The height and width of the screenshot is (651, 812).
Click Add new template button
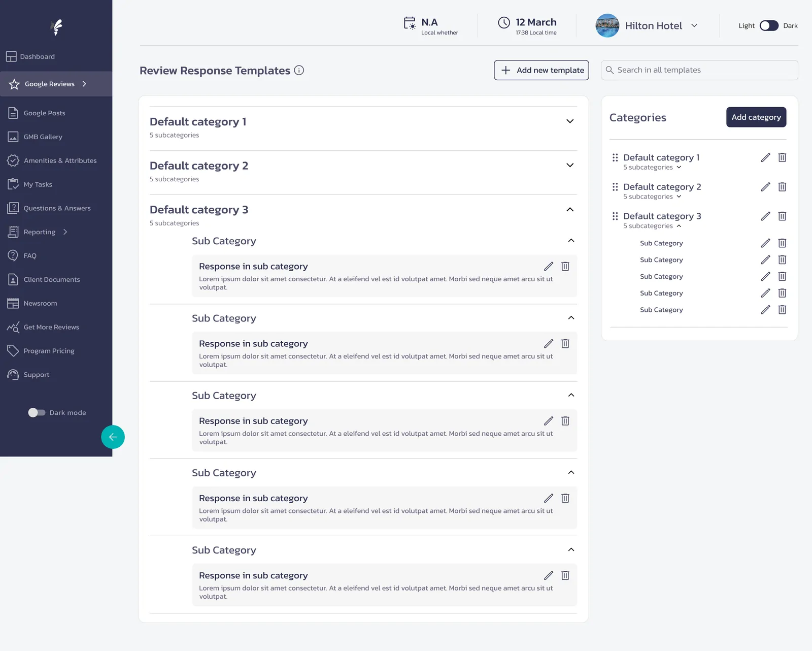(542, 70)
